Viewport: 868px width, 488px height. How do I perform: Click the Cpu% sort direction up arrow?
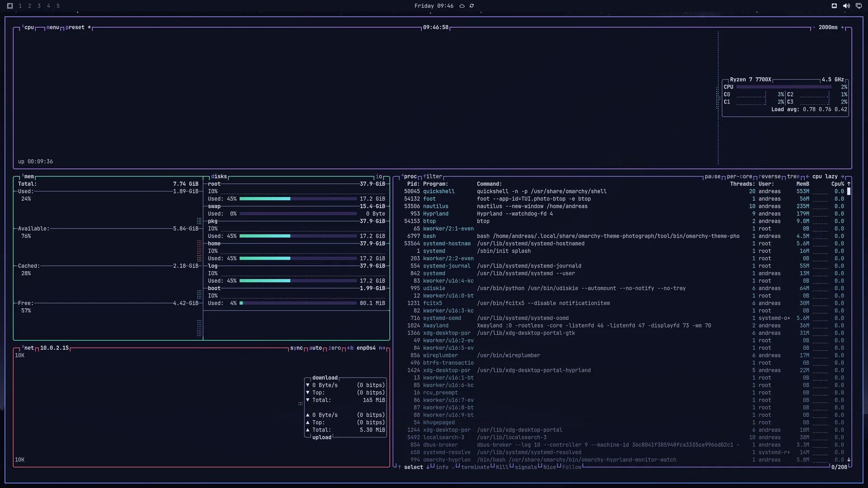click(849, 184)
